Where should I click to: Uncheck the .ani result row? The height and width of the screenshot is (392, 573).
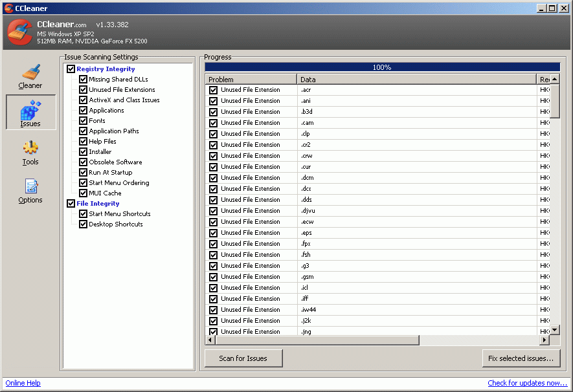(x=214, y=101)
